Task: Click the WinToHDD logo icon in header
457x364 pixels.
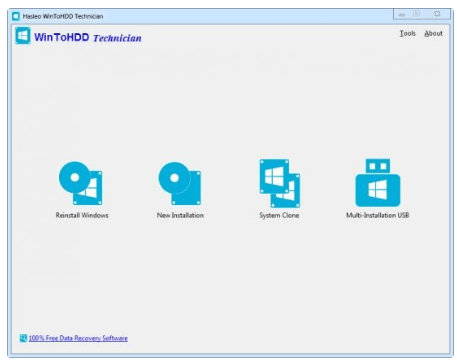Action: point(23,36)
